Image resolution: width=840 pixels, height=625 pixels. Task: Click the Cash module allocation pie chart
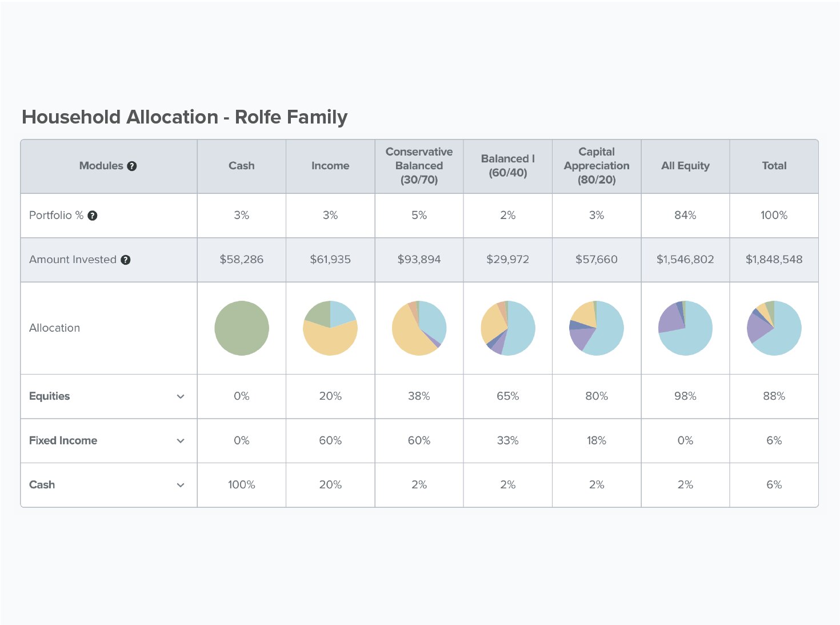point(242,328)
